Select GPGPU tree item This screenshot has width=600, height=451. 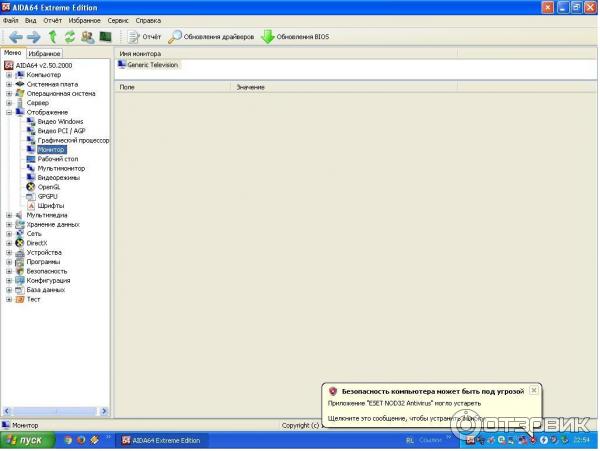(47, 197)
